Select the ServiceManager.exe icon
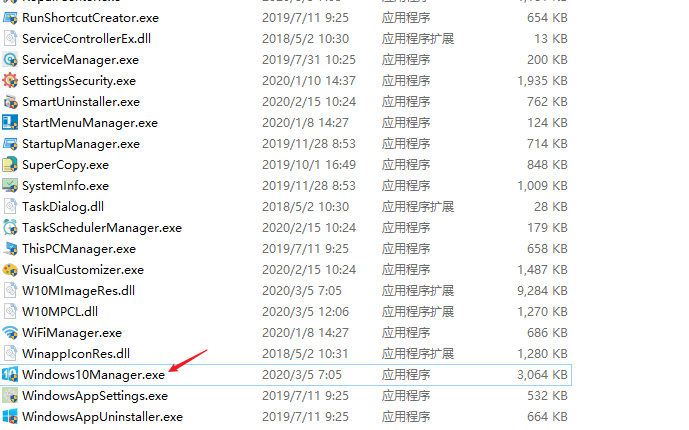The height and width of the screenshot is (430, 689). (x=10, y=60)
